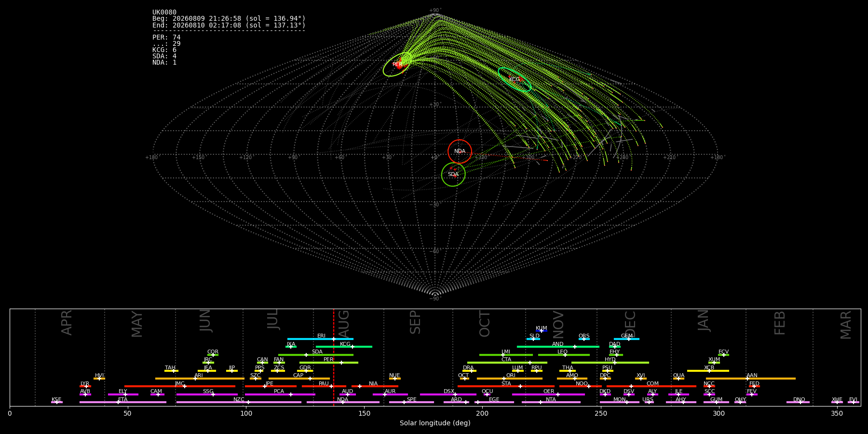Select the PER: 74 count in legend
The height and width of the screenshot is (434, 868).
166,38
